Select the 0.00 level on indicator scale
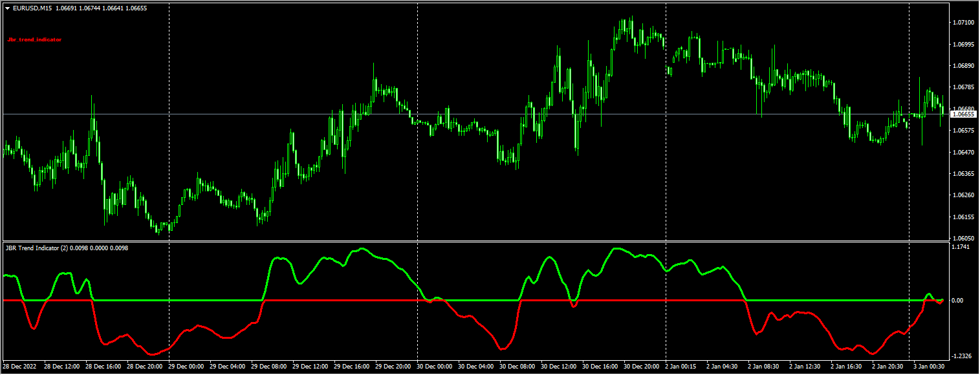980x375 pixels. (957, 299)
